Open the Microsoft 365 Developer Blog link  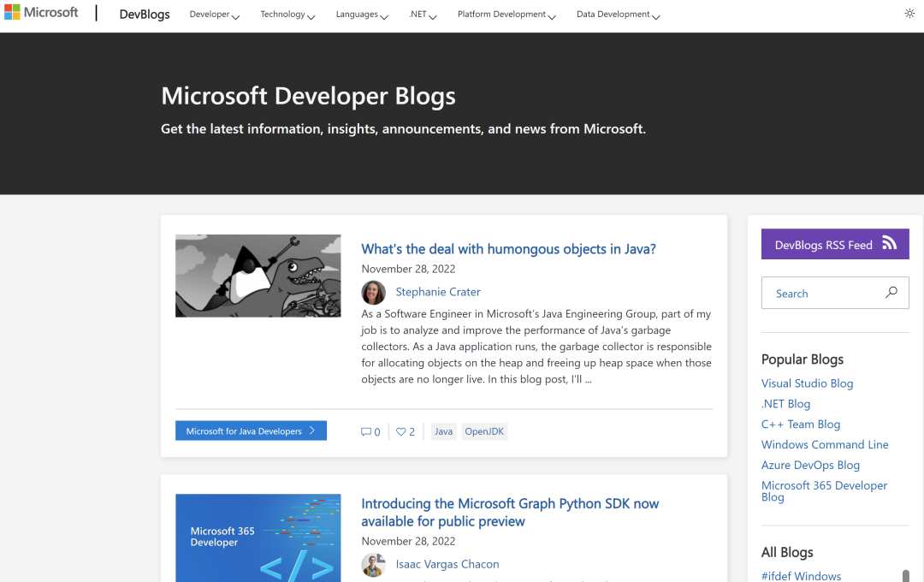[824, 491]
